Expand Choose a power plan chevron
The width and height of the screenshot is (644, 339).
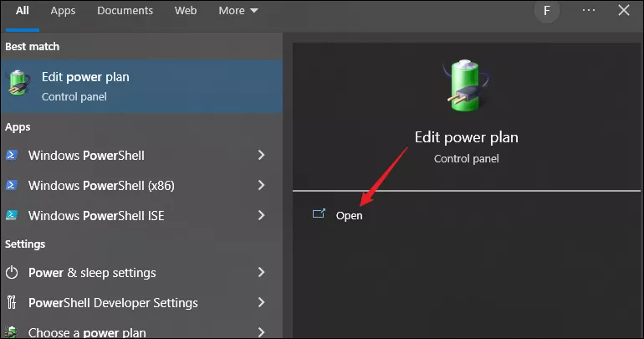coord(261,332)
